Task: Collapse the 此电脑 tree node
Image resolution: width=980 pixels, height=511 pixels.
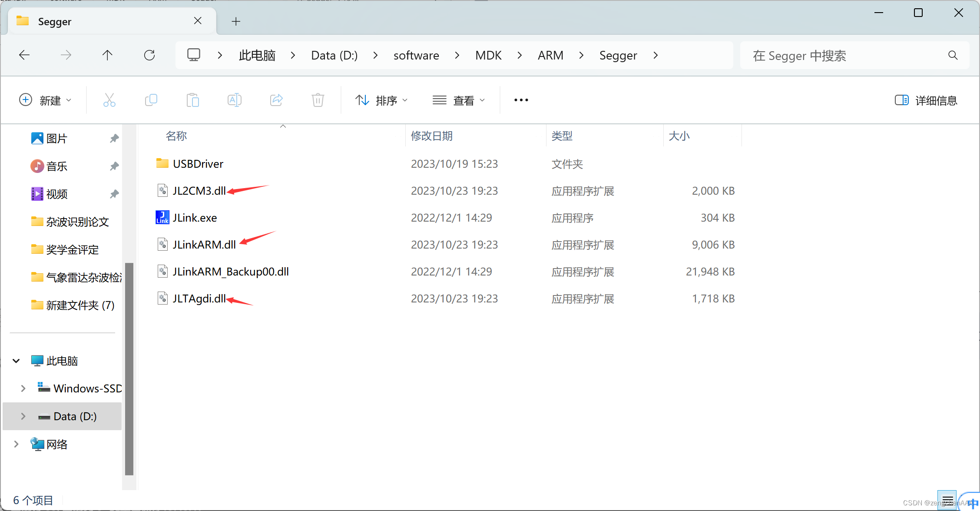Action: tap(16, 361)
